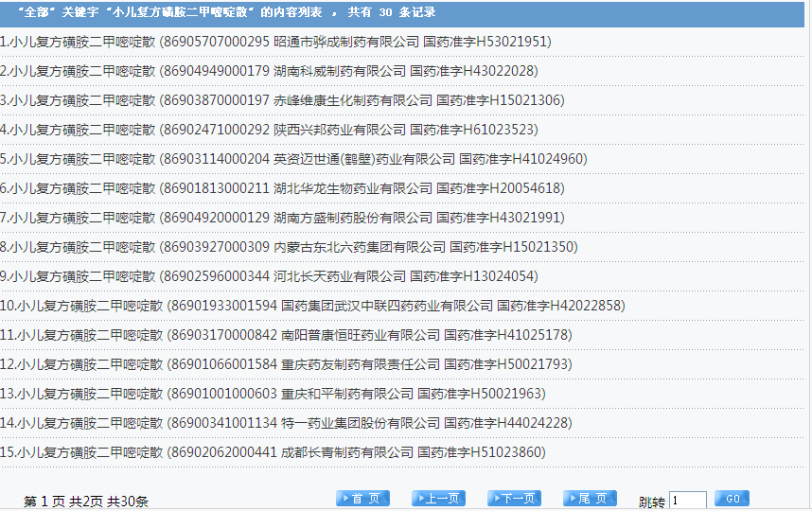Jump to last page with 尾页

point(590,499)
